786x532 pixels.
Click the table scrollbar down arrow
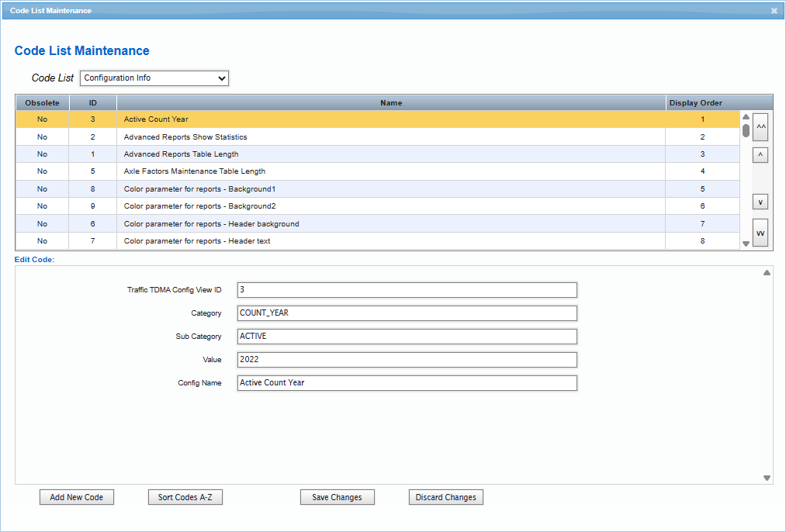(x=746, y=243)
